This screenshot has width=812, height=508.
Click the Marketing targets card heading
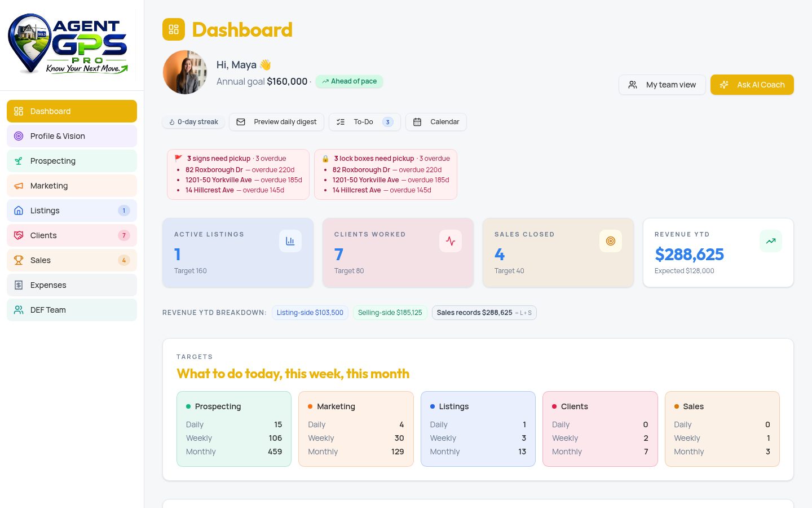[x=336, y=406]
